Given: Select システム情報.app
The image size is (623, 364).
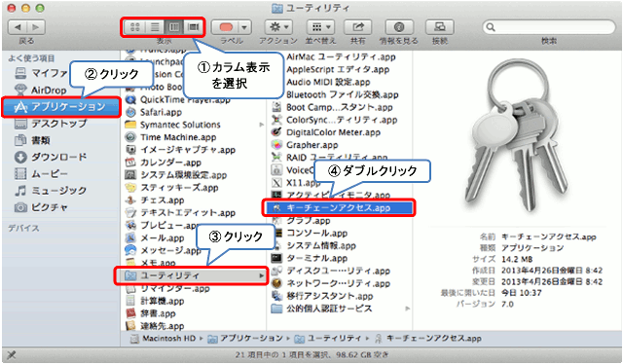Looking at the screenshot, I should point(313,245).
